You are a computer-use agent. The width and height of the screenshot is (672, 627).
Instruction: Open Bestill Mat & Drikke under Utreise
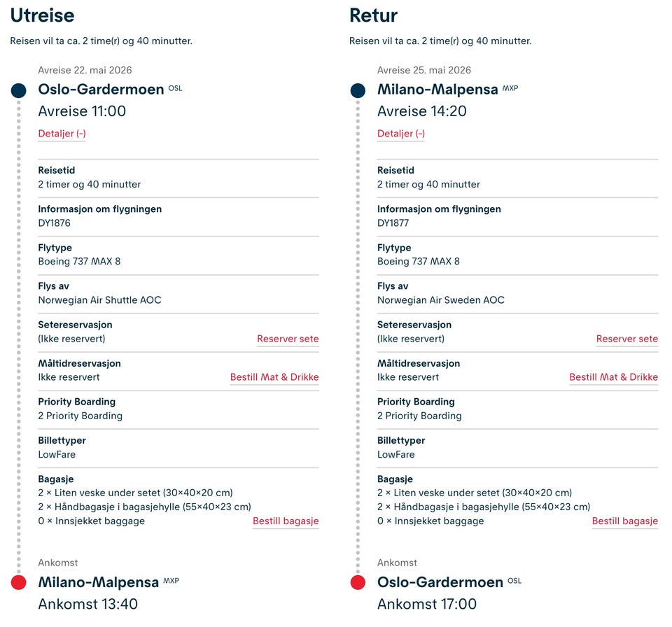[x=274, y=377]
